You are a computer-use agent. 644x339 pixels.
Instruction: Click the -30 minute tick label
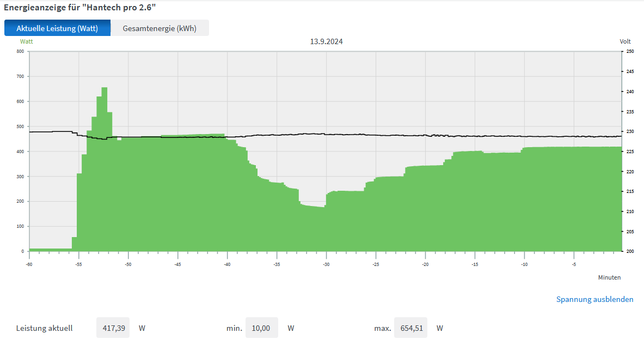[x=326, y=264]
